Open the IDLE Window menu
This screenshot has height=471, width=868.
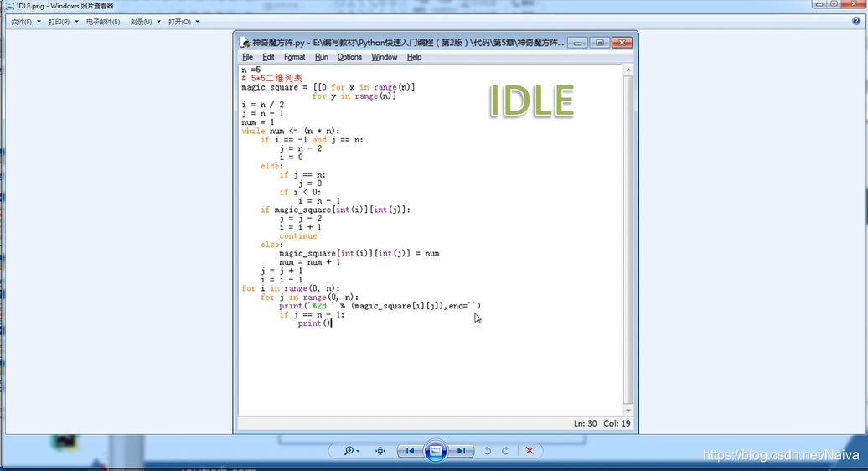[x=385, y=57]
